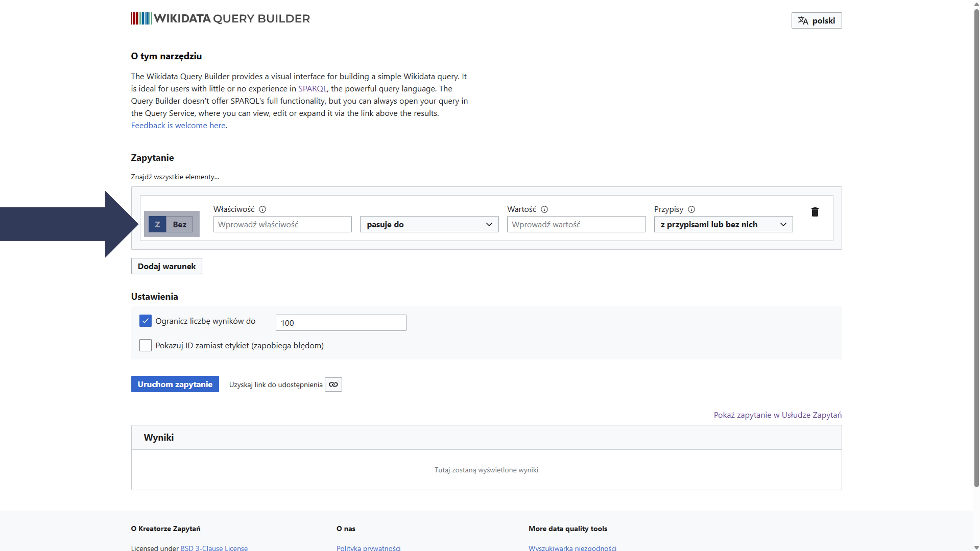
Task: Click the results limit field showing 100
Action: [341, 323]
